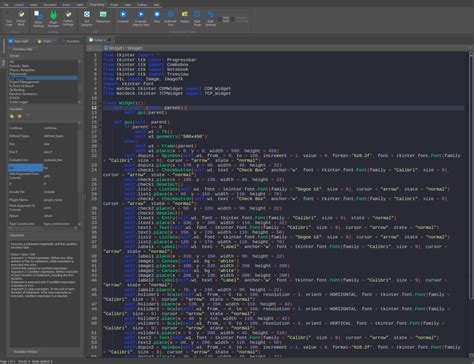
Task: Open the Resources ribbon icon
Action: pos(103,17)
